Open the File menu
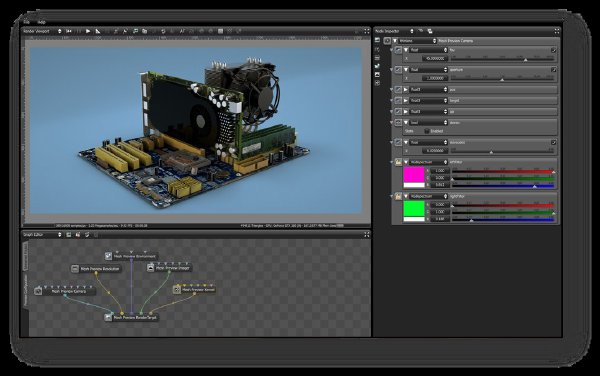Viewport: 600px width, 376px height. (x=26, y=22)
